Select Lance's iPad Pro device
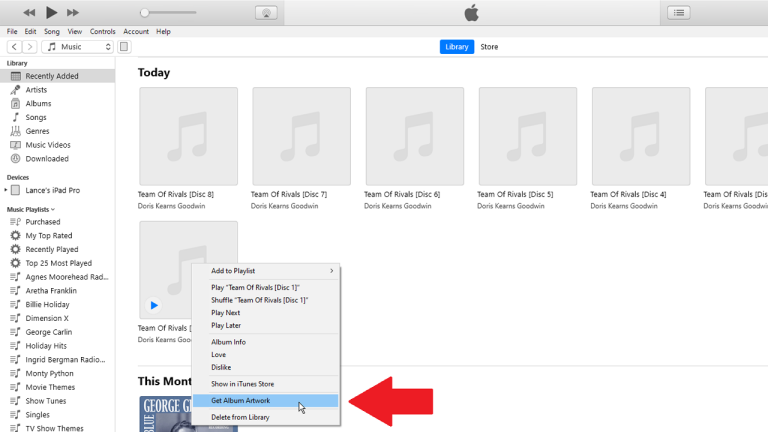Viewport: 768px width, 432px height. (x=52, y=190)
